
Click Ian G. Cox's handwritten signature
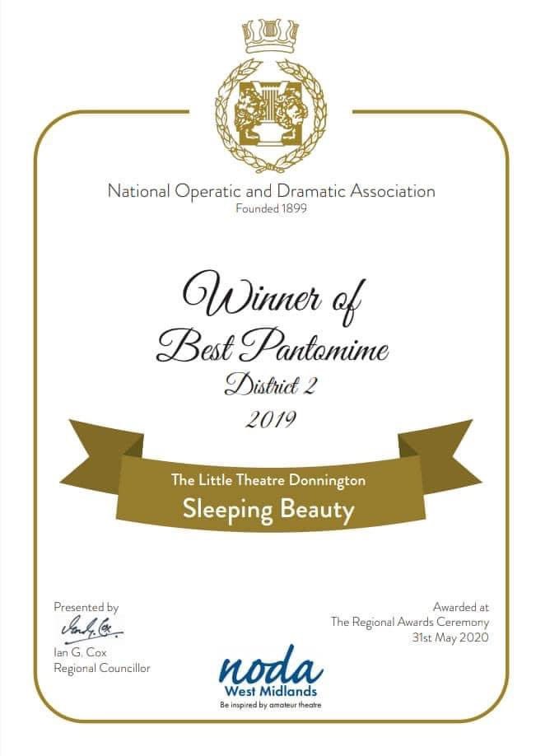(x=91, y=629)
